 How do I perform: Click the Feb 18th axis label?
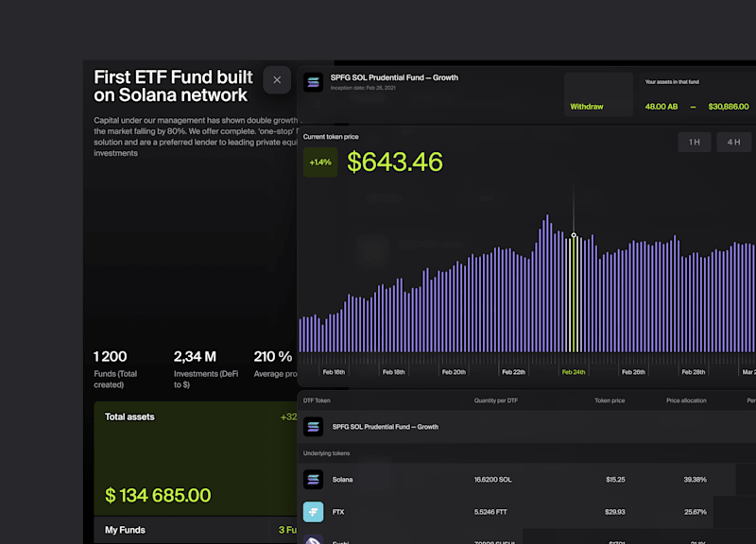[x=393, y=372]
